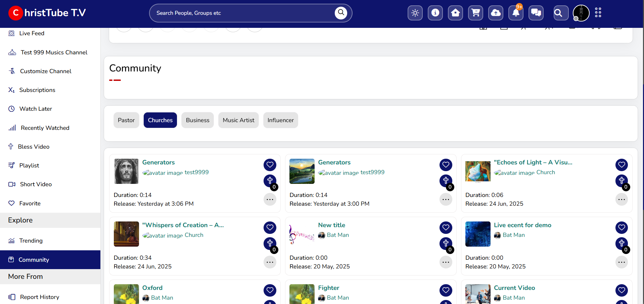
Task: Select the Pastor category tab
Action: [x=126, y=120]
